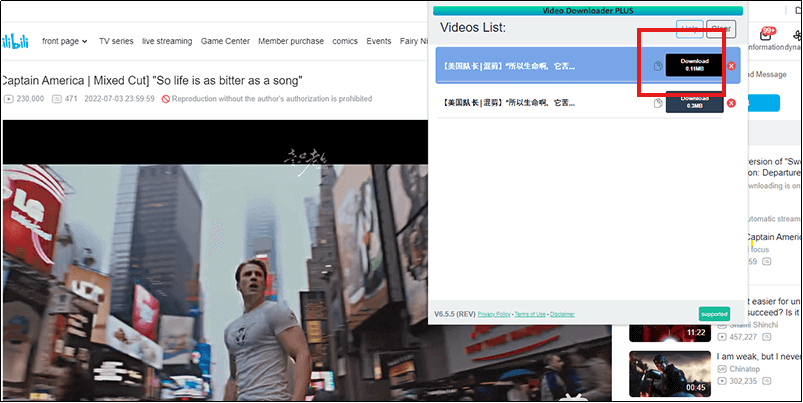Click the Download 0.11MB button

(694, 65)
